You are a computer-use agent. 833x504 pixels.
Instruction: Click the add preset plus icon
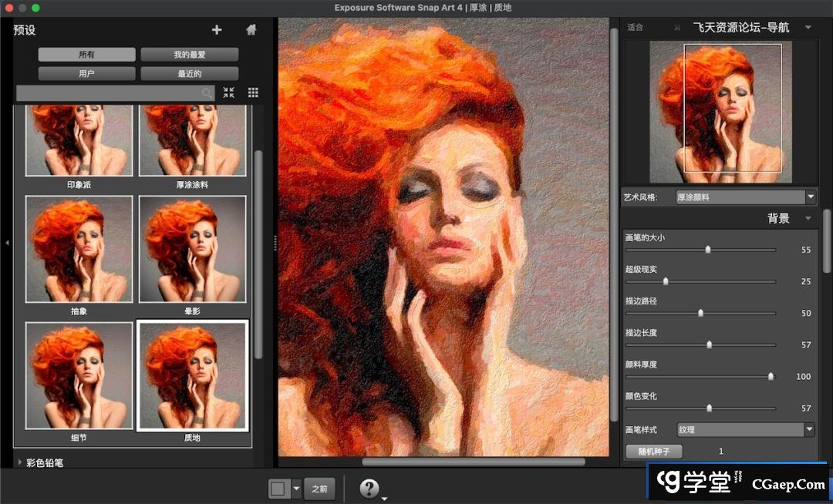tap(217, 30)
